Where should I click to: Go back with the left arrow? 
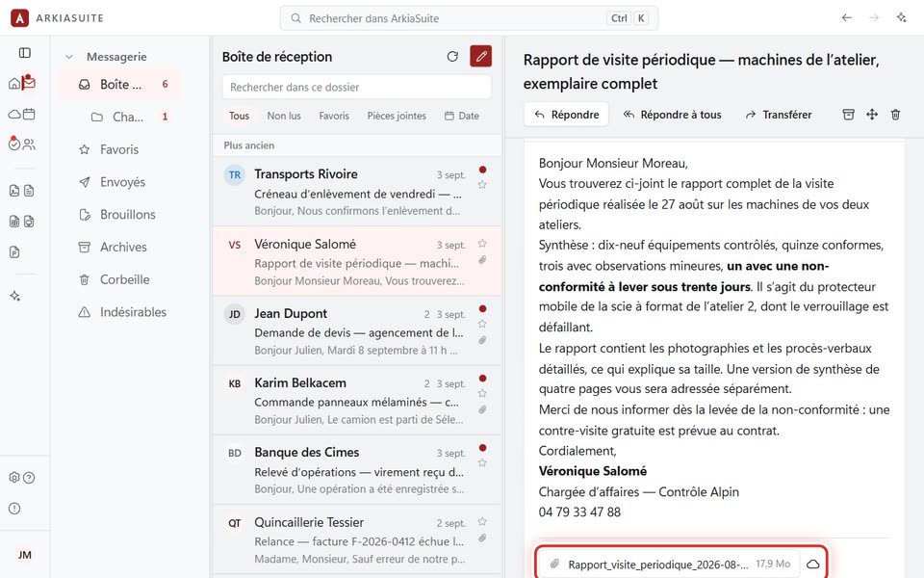(x=847, y=17)
